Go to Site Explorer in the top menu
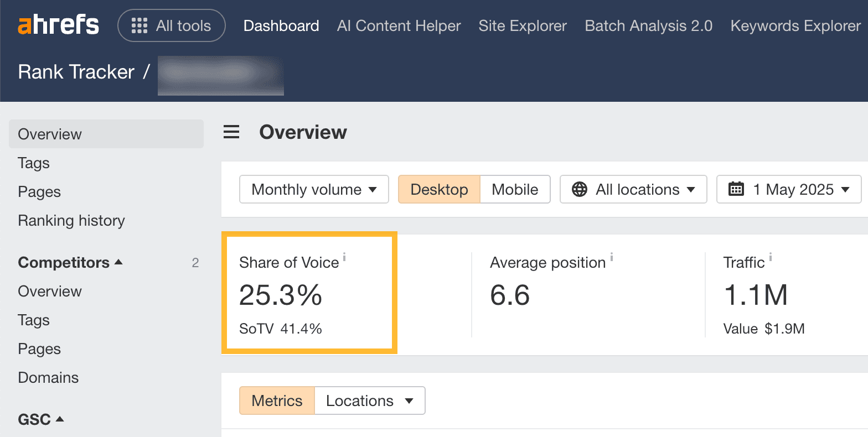Screen dimensions: 868x437 pyautogui.click(x=523, y=26)
